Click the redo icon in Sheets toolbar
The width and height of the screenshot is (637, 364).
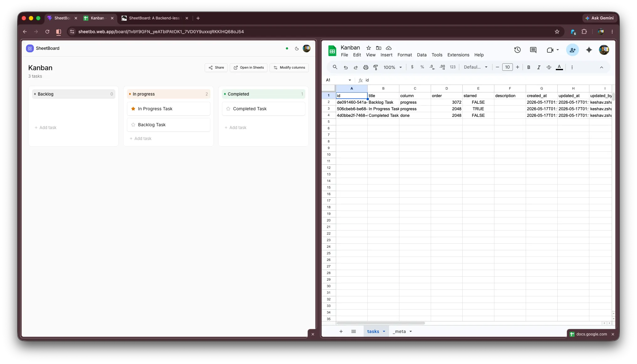pos(355,67)
